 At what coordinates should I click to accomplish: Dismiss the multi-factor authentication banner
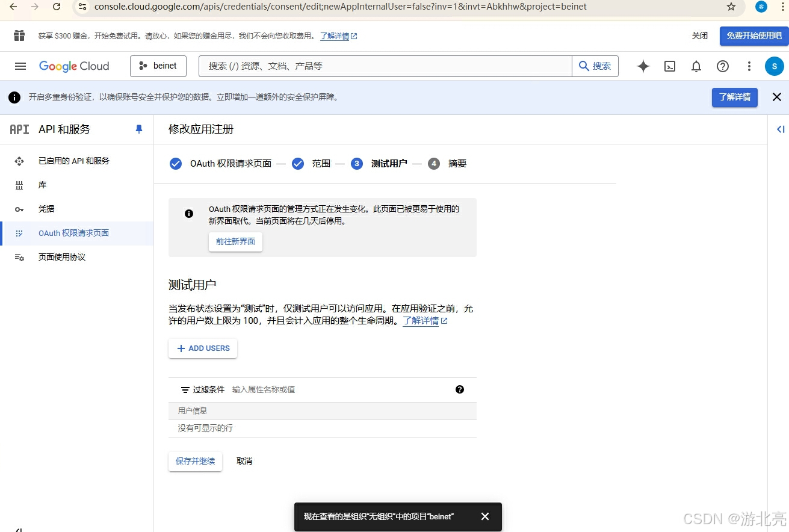(777, 97)
